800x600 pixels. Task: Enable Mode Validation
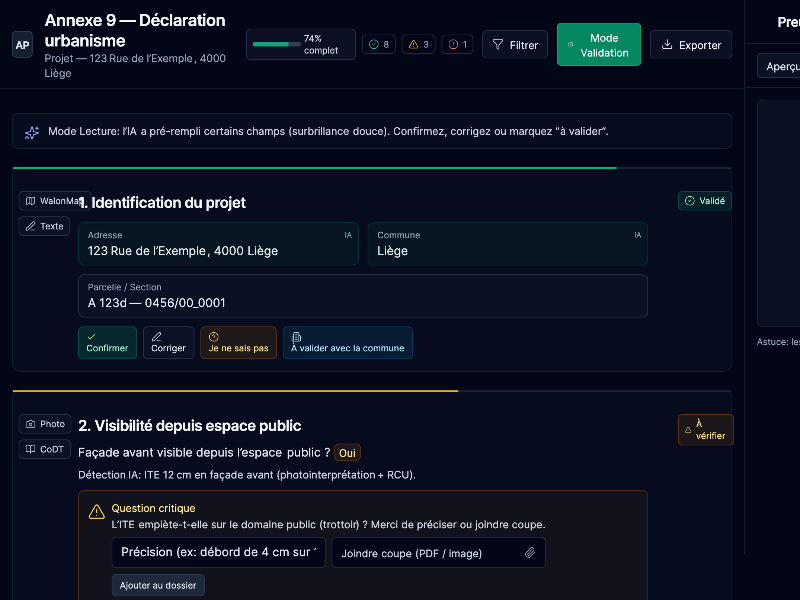coord(598,45)
